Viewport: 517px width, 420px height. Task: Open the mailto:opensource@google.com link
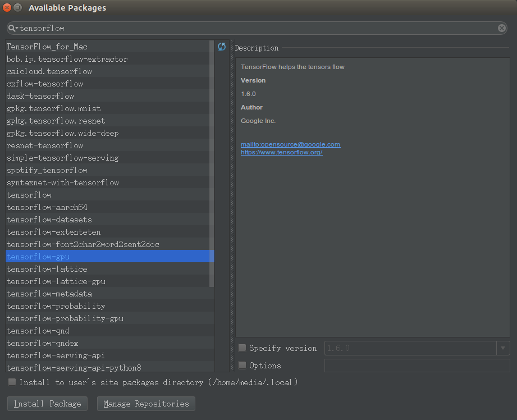pos(290,144)
